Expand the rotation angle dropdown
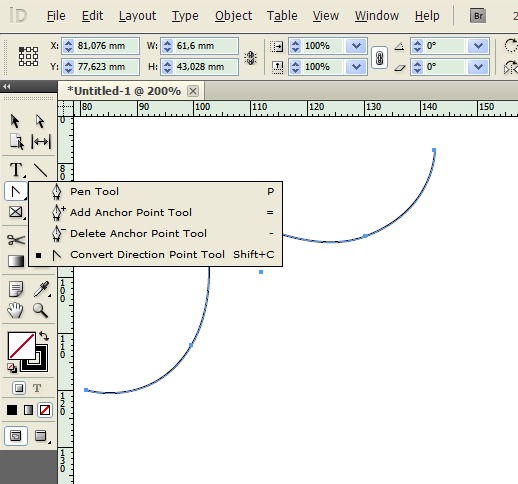Screen dimensions: 518x484 click(478, 46)
